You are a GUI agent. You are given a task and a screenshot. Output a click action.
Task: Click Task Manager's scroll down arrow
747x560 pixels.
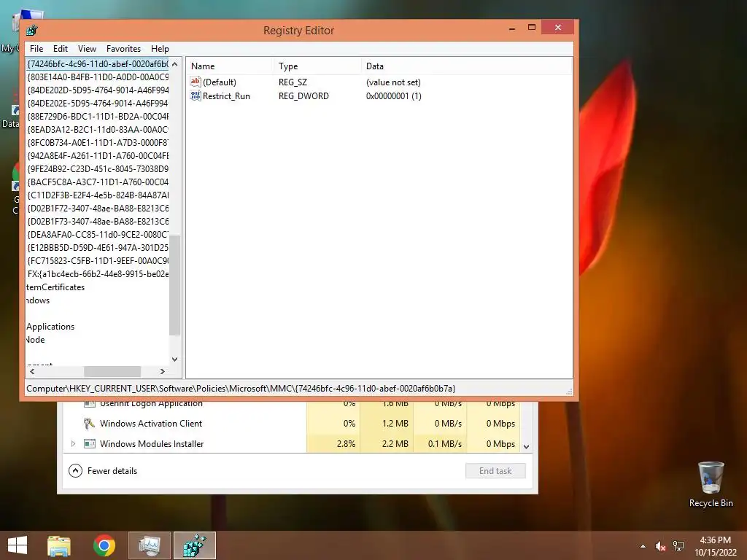(527, 447)
